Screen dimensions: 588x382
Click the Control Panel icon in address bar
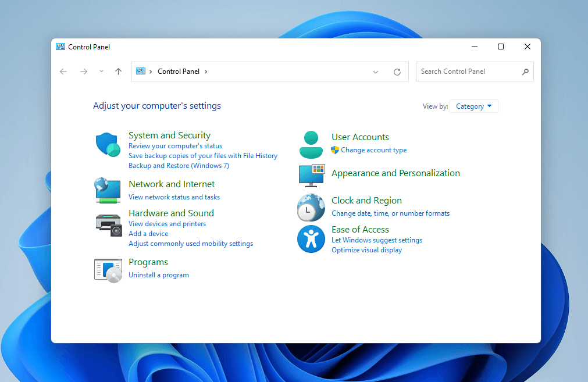141,72
